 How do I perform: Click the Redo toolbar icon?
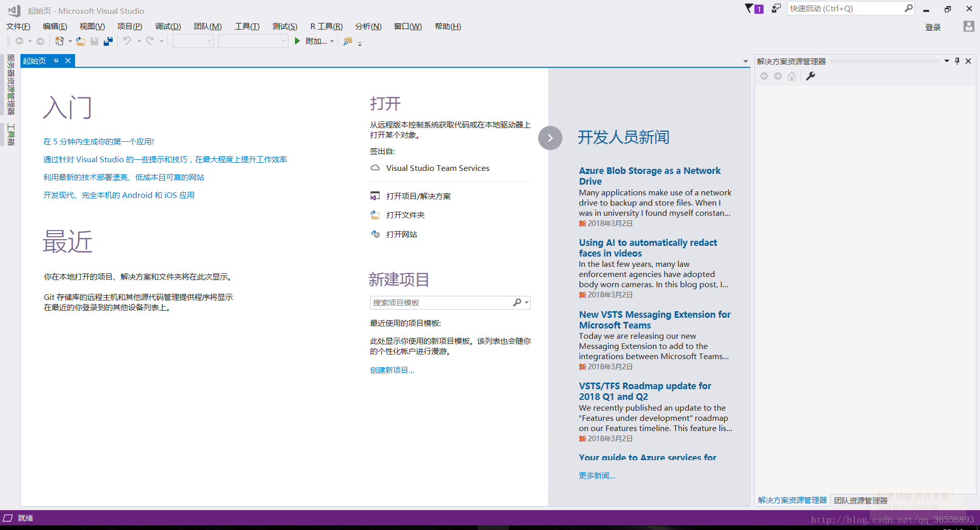point(150,41)
